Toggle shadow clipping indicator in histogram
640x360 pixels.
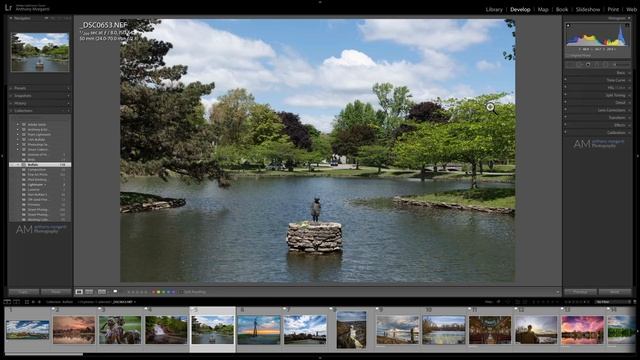pyautogui.click(x=568, y=26)
